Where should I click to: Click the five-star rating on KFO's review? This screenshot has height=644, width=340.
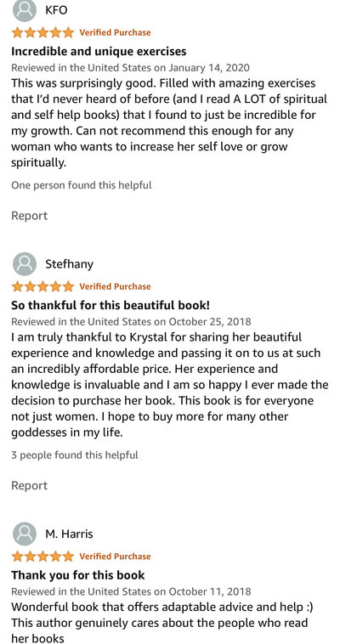click(42, 32)
